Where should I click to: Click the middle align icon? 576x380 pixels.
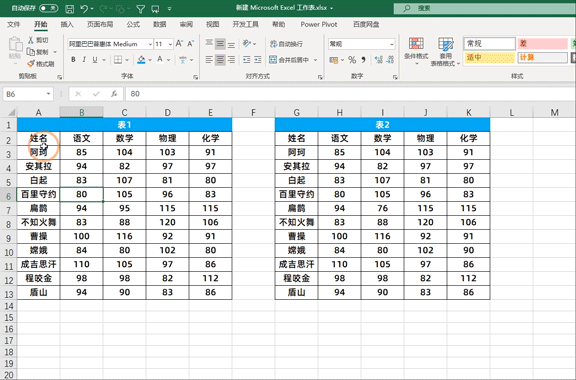coord(220,44)
